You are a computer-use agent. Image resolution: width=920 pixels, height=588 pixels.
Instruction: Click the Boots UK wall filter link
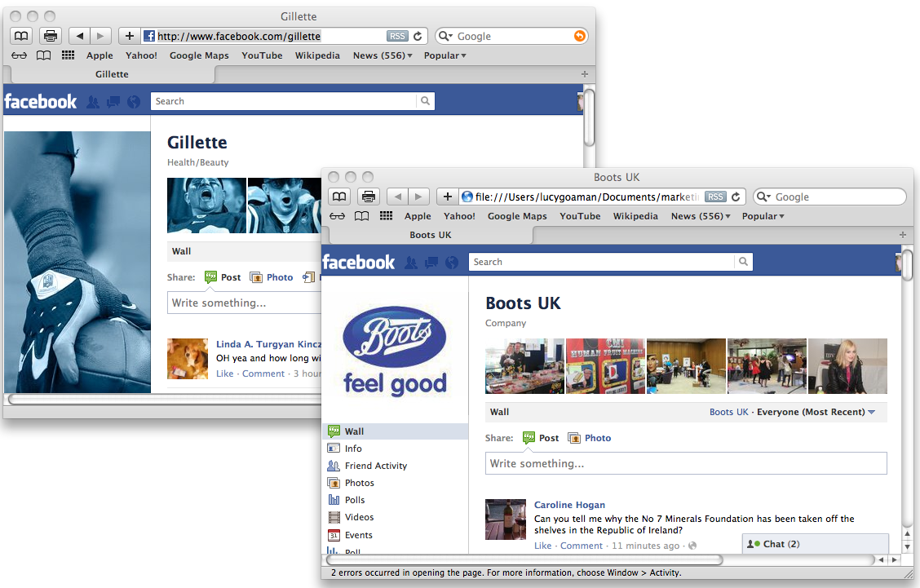(728, 412)
